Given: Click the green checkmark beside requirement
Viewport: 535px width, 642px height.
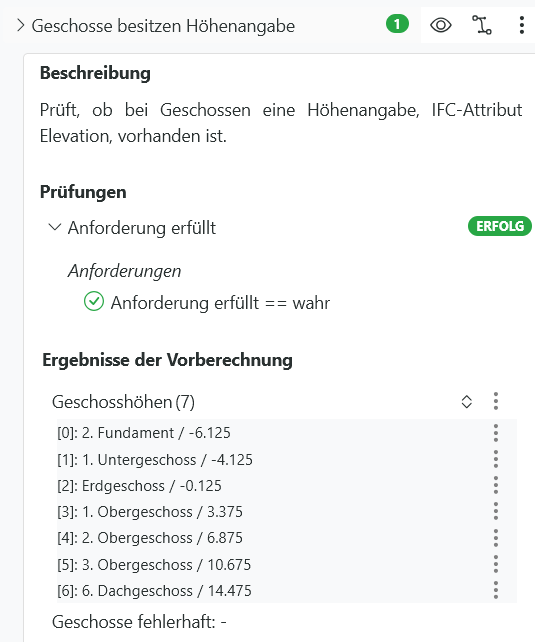Looking at the screenshot, I should 94,301.
